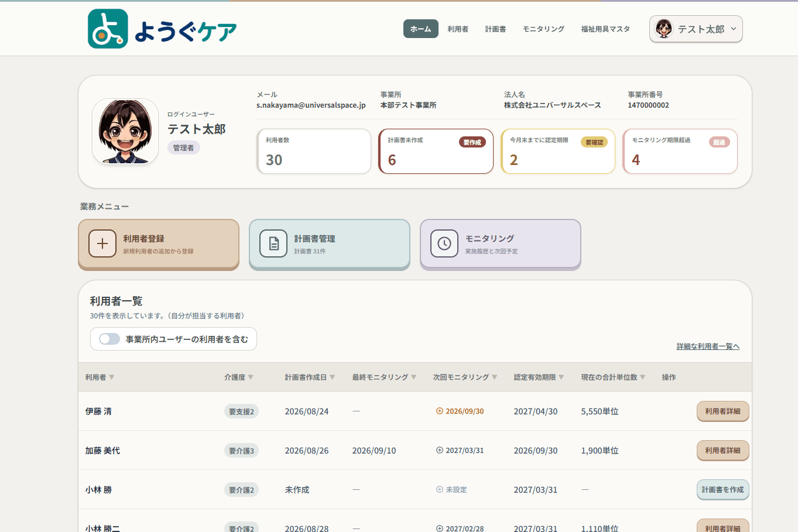This screenshot has width=798, height=532.
Task: Open the 計画書管理 menu card
Action: (x=330, y=244)
